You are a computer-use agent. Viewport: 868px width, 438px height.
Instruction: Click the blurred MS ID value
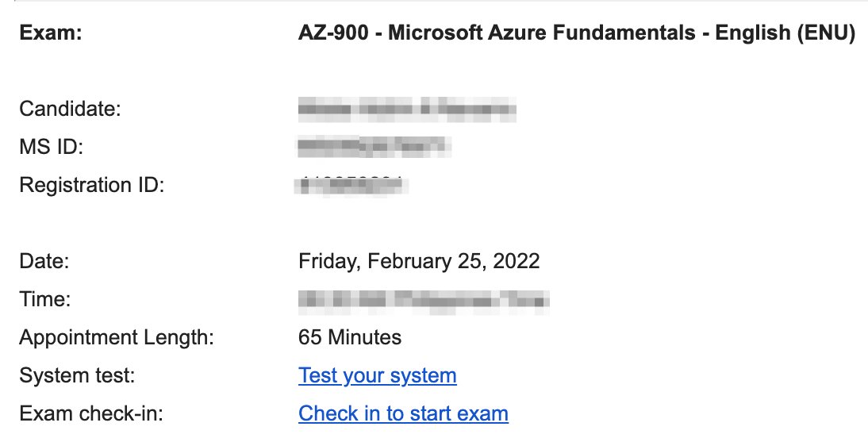pyautogui.click(x=374, y=147)
